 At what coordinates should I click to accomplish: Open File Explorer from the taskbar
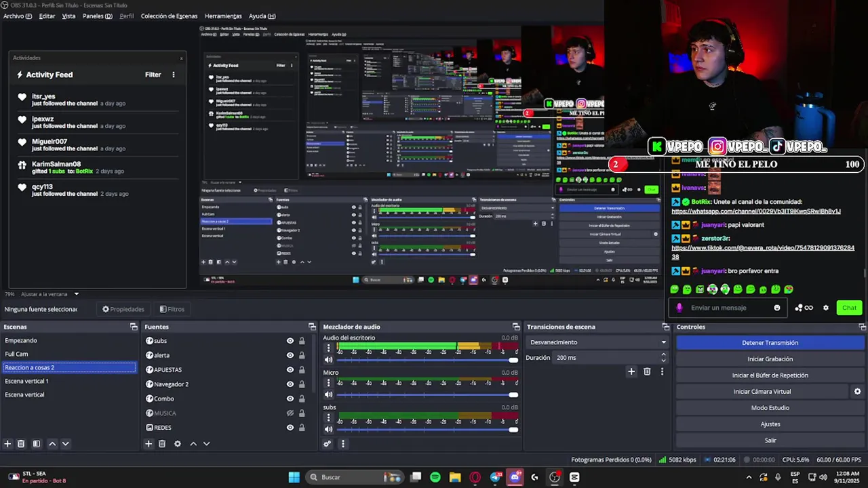click(x=455, y=477)
